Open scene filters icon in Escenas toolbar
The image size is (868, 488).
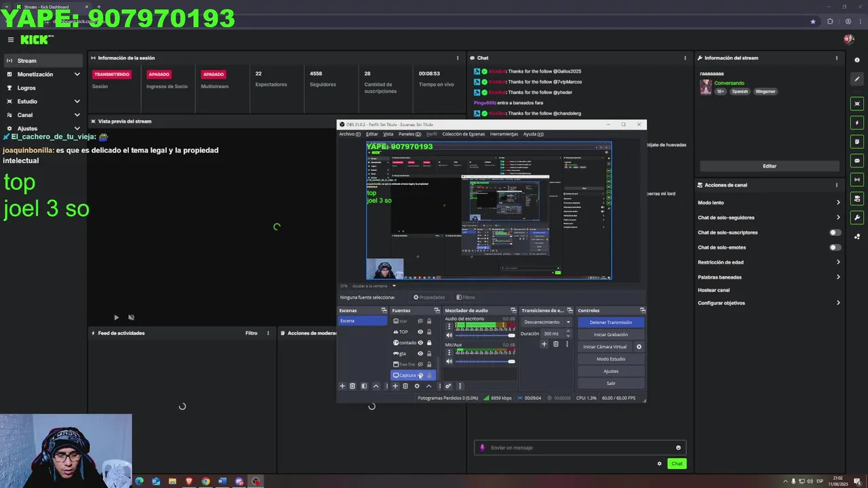pos(363,386)
